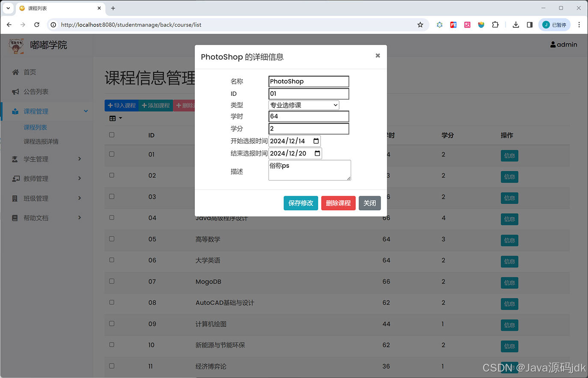588x378 pixels.
Task: Open the browser downloads icon
Action: click(516, 25)
